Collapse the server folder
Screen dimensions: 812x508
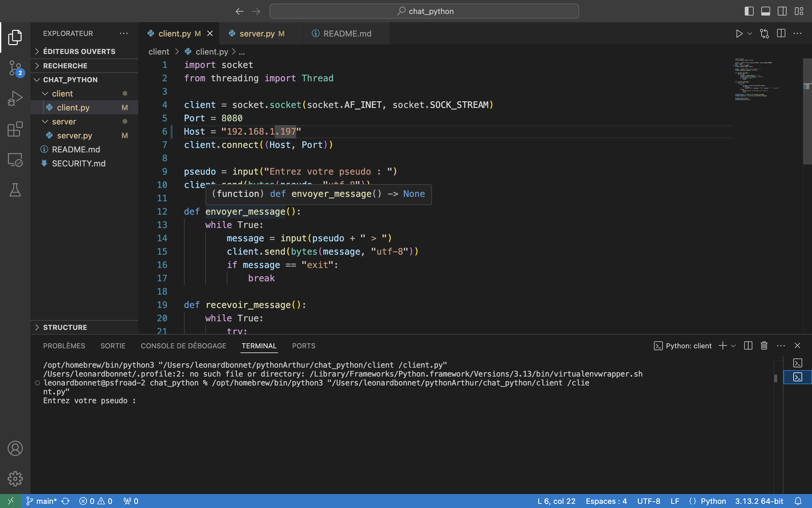tap(84, 122)
